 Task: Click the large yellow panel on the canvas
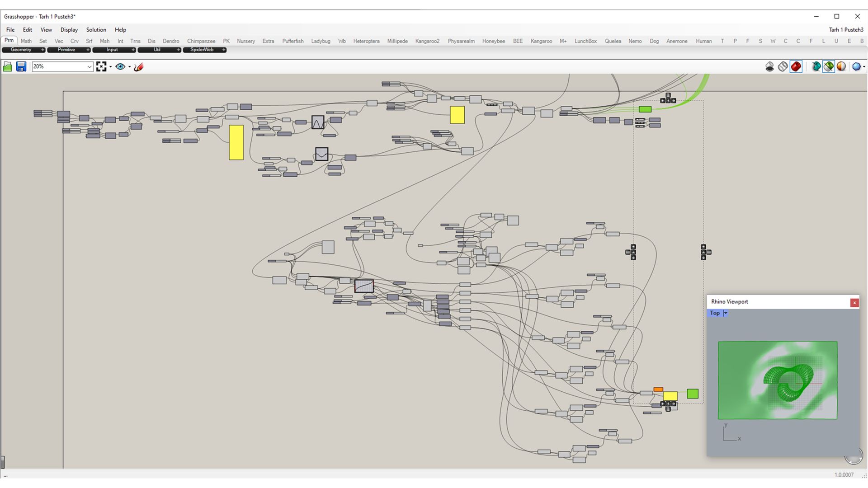236,142
